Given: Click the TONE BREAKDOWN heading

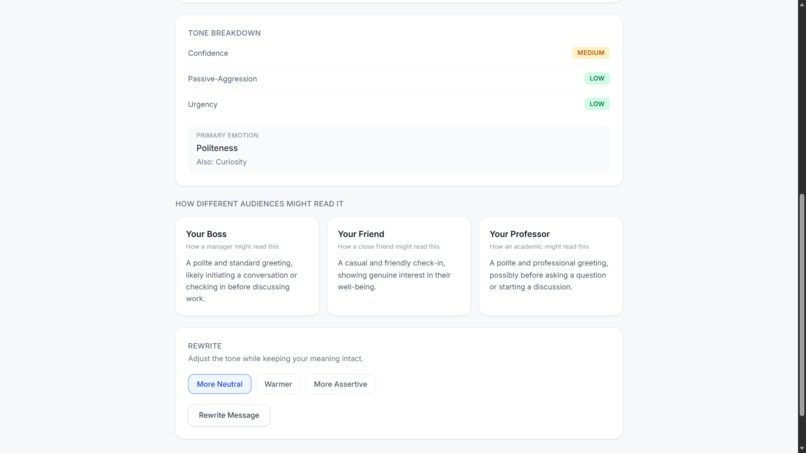Looking at the screenshot, I should point(224,33).
